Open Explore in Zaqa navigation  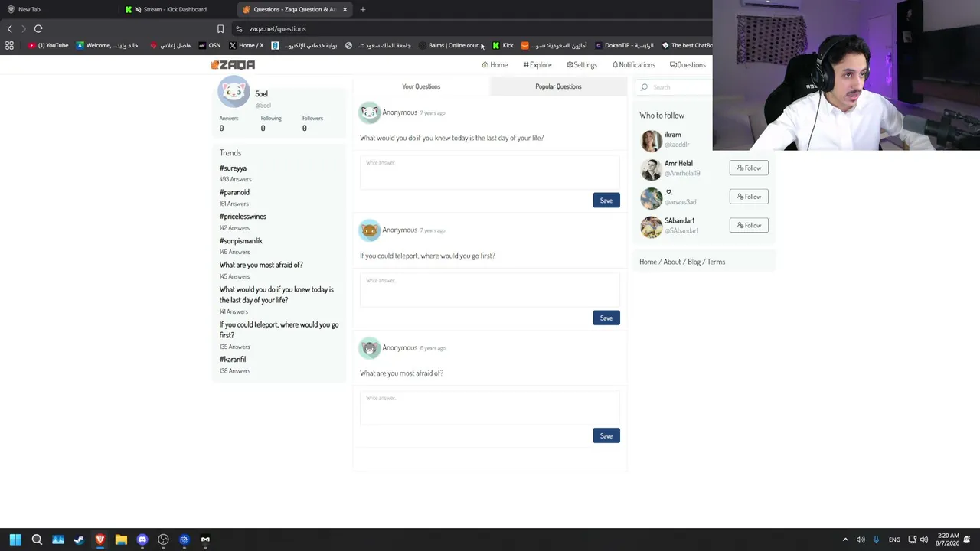tap(537, 65)
